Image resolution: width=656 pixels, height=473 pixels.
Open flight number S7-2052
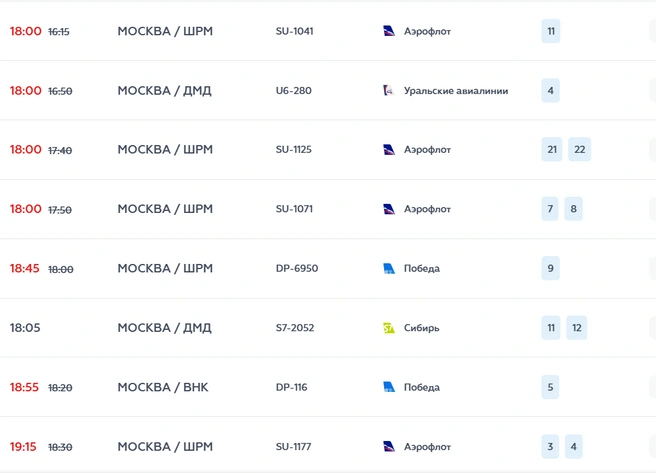[x=295, y=327]
